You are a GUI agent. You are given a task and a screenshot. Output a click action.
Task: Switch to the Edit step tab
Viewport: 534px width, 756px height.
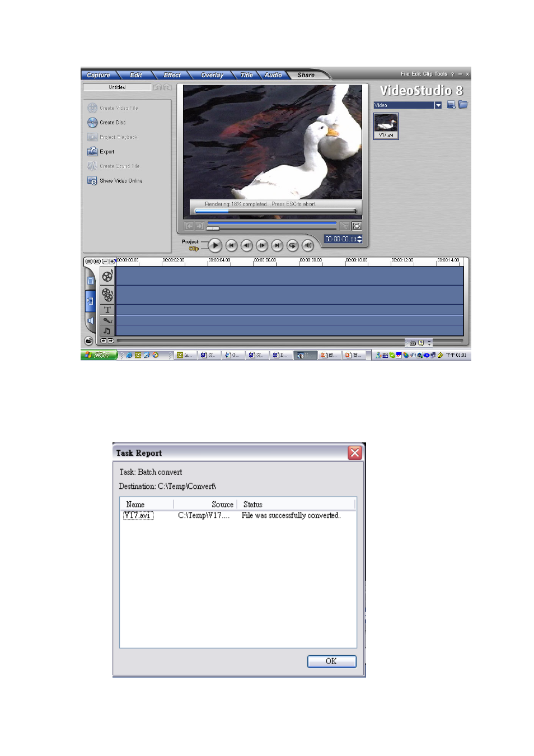coord(136,75)
